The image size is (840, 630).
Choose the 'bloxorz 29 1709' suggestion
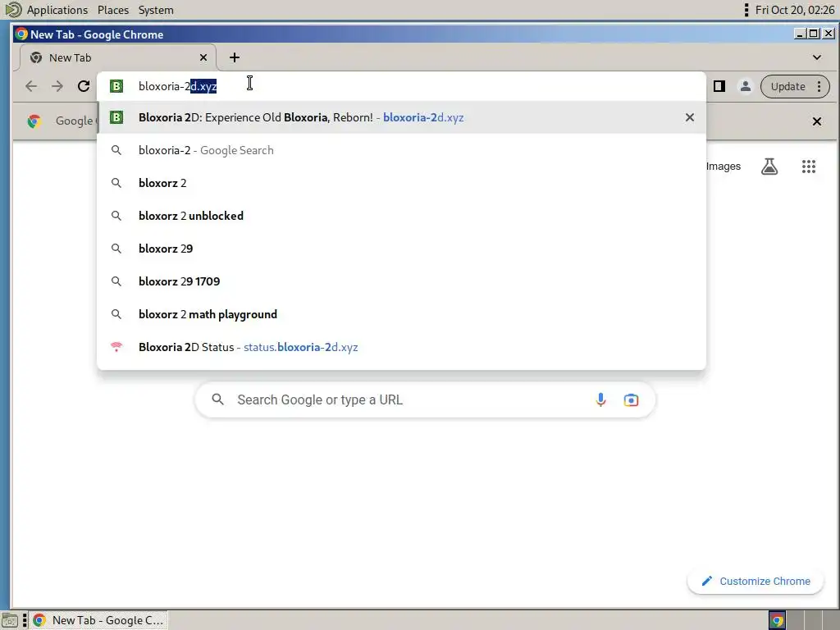[x=401, y=281]
